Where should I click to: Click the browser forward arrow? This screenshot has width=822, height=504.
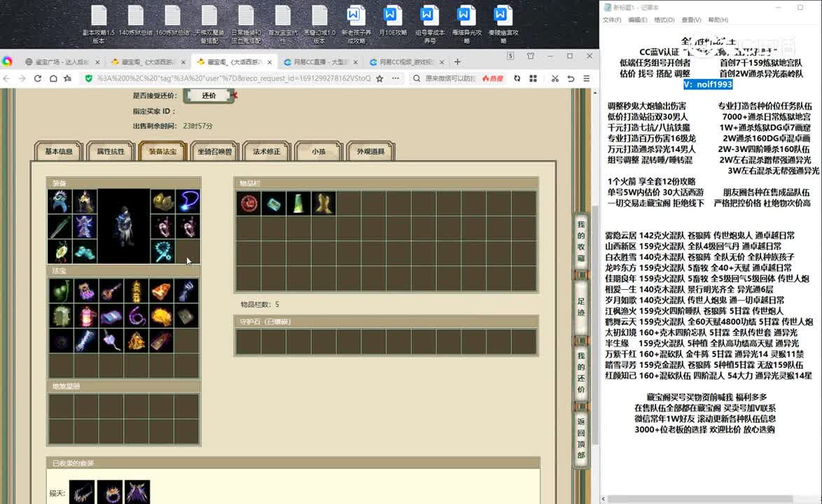coord(22,78)
